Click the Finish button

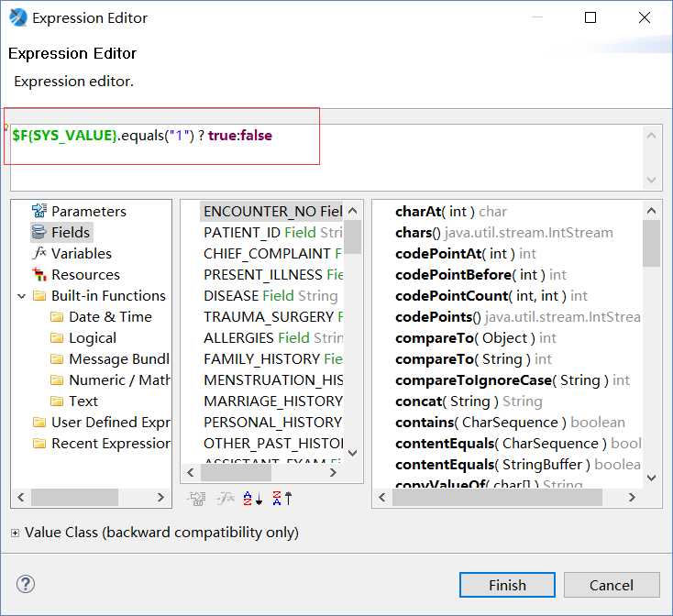click(x=507, y=585)
